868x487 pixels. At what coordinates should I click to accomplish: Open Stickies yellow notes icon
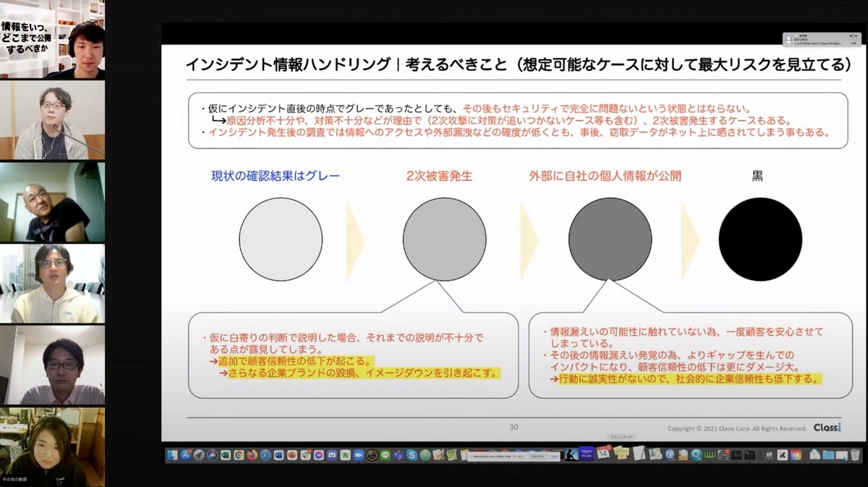621,454
